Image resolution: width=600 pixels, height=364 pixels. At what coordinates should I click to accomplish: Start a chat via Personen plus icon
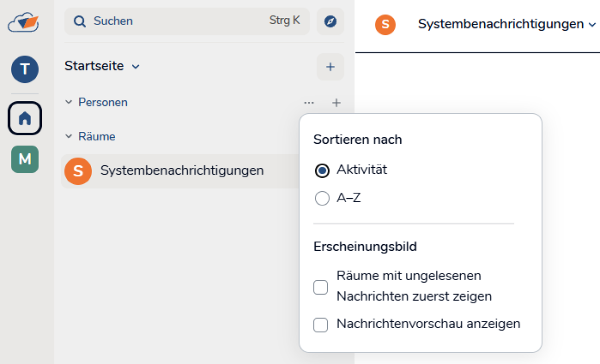(336, 103)
